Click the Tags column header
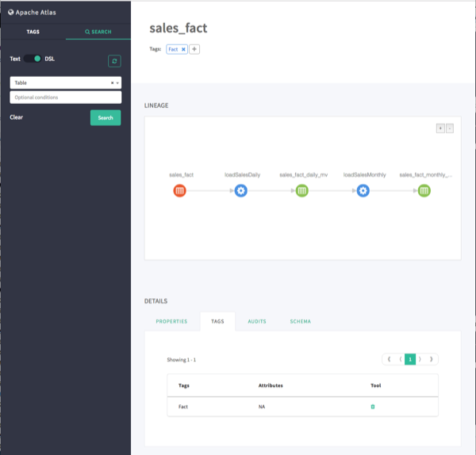The height and width of the screenshot is (455, 476). click(x=184, y=385)
